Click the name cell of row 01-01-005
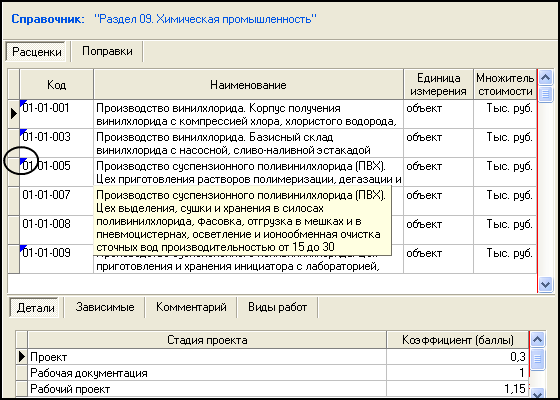The height and width of the screenshot is (400, 560). (x=248, y=172)
